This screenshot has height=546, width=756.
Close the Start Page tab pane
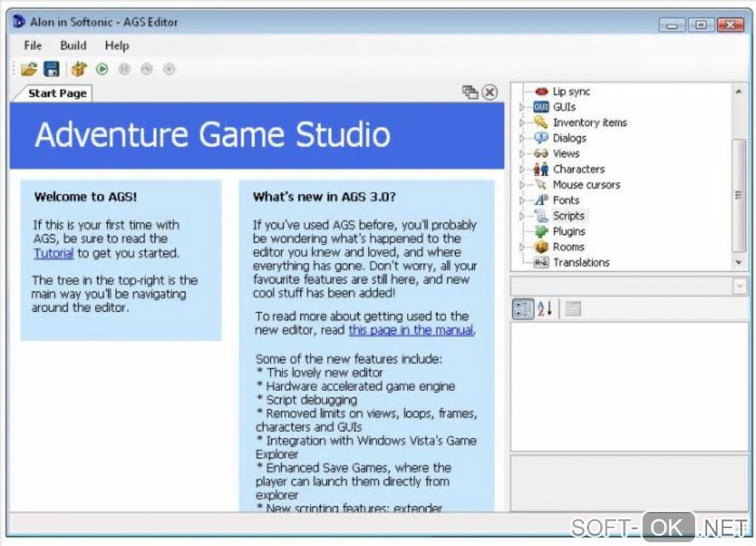click(x=490, y=92)
